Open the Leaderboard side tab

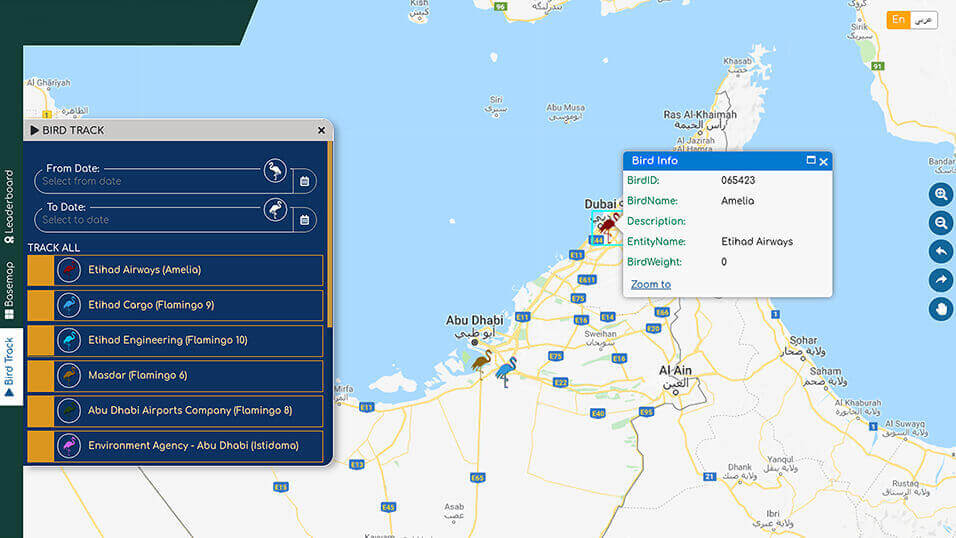(9, 207)
